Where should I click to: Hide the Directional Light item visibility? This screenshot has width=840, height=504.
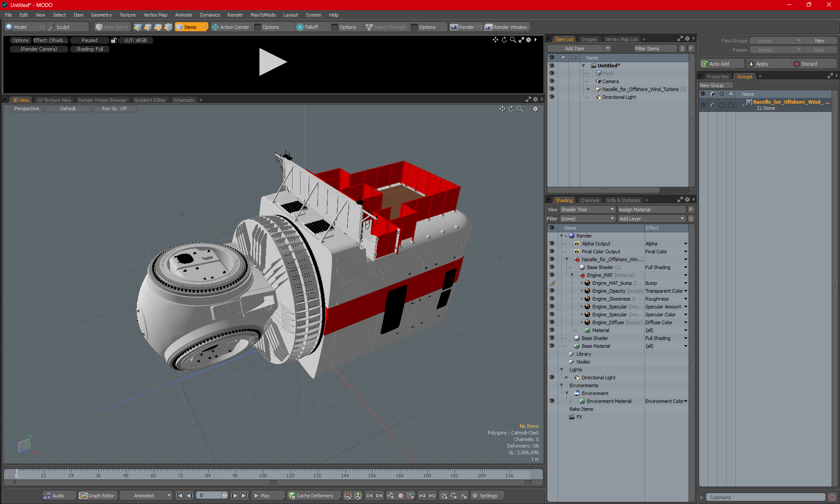pyautogui.click(x=552, y=97)
